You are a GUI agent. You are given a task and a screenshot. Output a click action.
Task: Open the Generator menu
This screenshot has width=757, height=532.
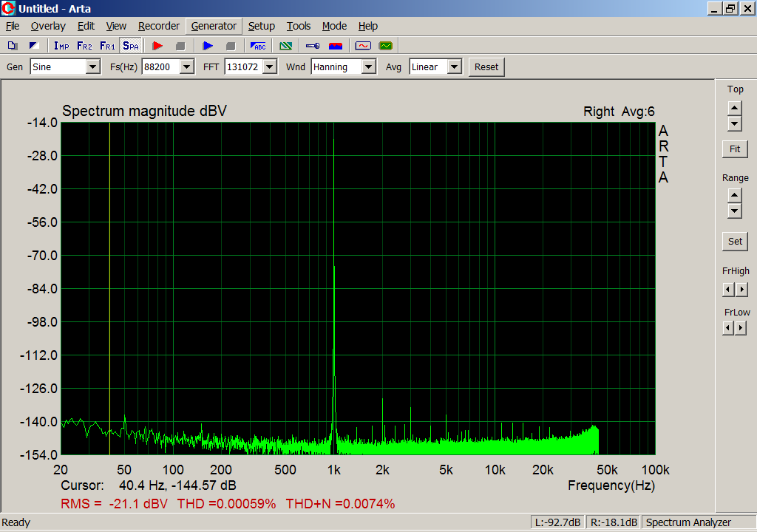click(x=214, y=26)
